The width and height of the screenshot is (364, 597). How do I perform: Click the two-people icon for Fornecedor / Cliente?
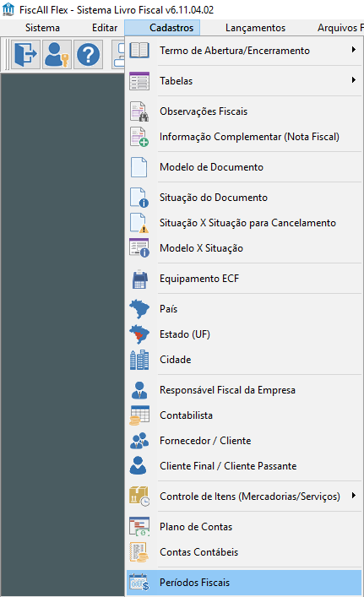click(139, 441)
